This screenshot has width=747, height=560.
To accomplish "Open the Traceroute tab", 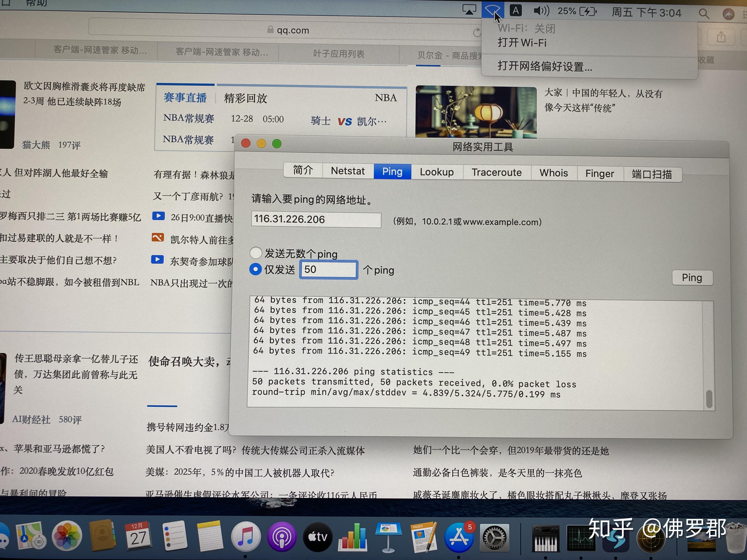I will (x=496, y=173).
